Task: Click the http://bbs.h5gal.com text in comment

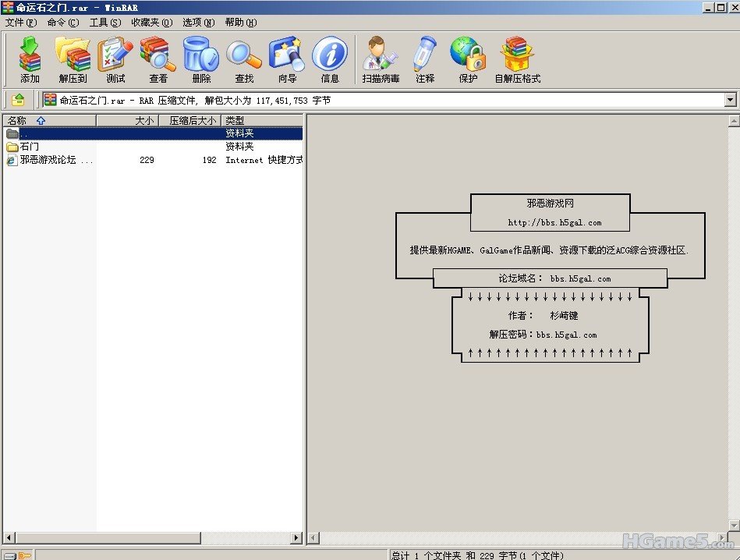Action: point(554,222)
